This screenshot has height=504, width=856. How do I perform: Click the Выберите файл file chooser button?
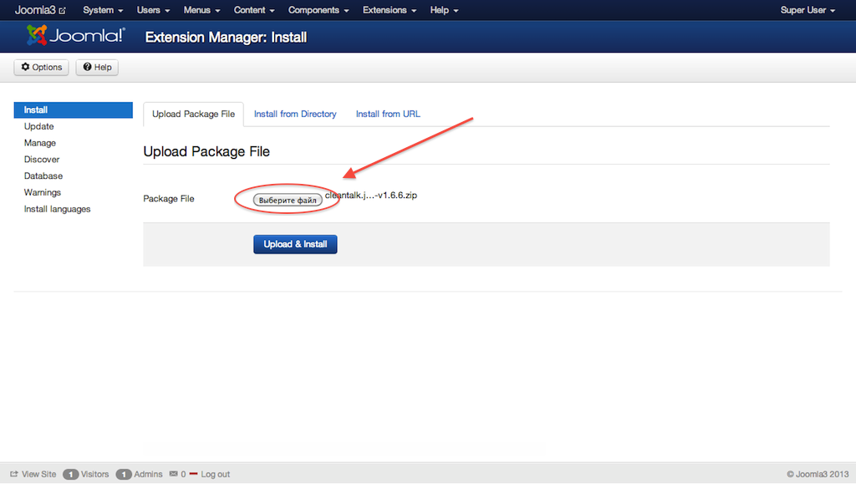tap(288, 201)
